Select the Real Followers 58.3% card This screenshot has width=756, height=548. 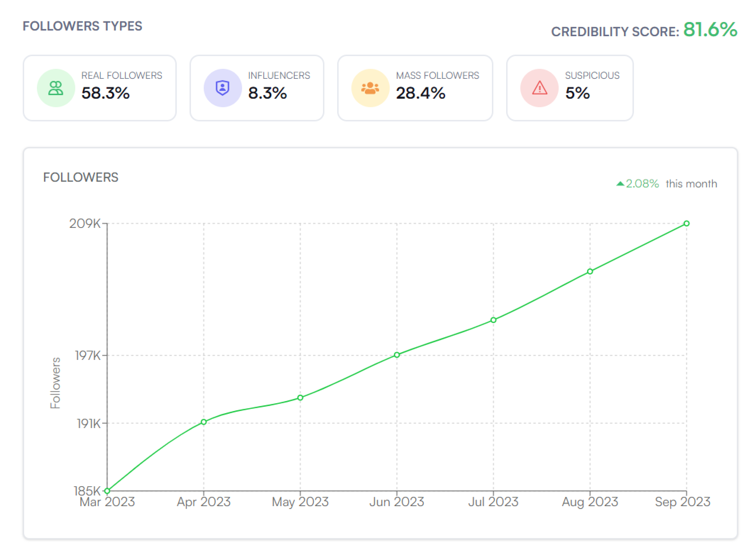(x=100, y=88)
